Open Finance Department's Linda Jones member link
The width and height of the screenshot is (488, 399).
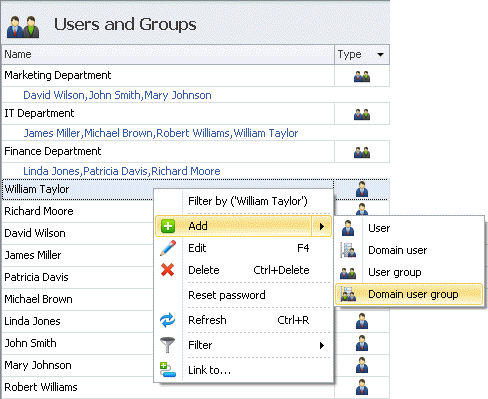pos(51,171)
